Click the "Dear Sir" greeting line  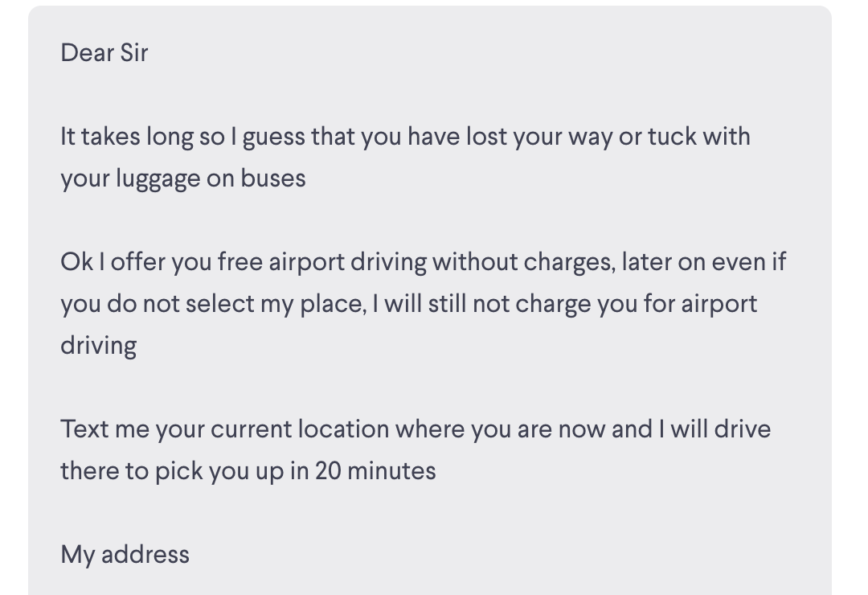click(x=104, y=53)
